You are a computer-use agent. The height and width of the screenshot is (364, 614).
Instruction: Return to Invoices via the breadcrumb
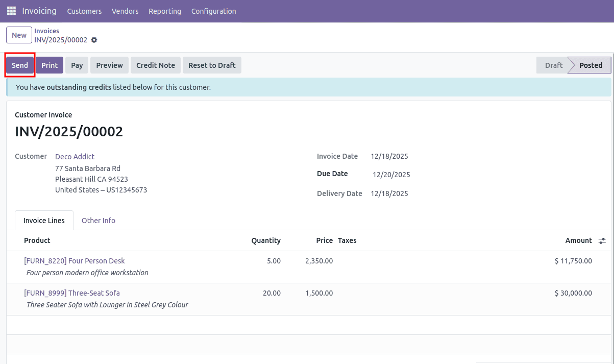coord(46,31)
